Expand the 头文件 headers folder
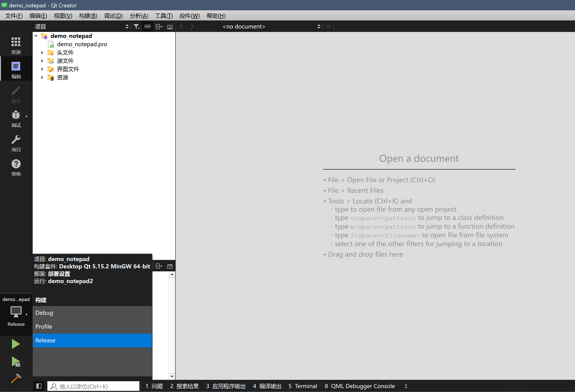This screenshot has height=392, width=575. tap(42, 52)
